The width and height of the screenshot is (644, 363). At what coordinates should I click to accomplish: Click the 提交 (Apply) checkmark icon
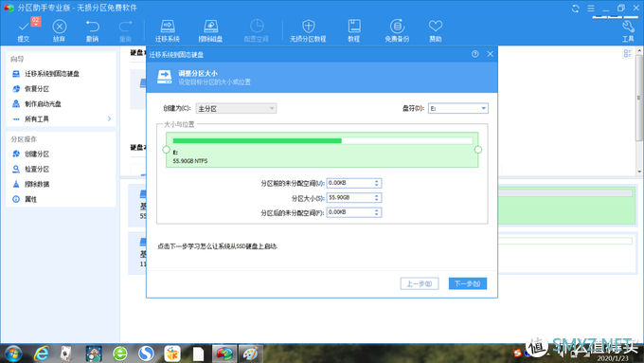point(24,27)
